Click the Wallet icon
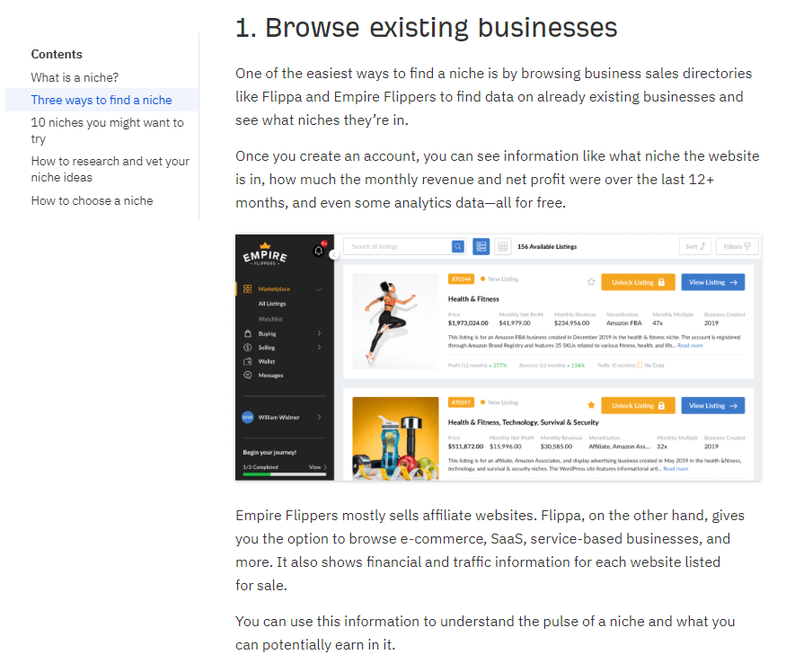The image size is (786, 672). (x=247, y=361)
